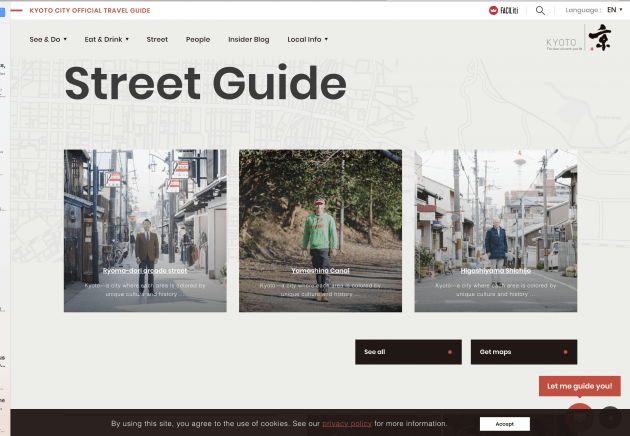Screen dimensions: 630x436
Task: Click the scroll-to-top arrow icon
Action: (610, 417)
